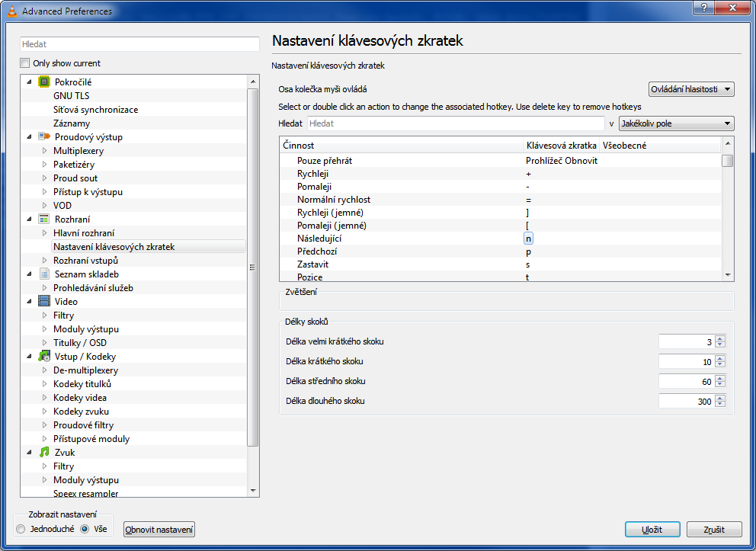Click the help question mark button
Image resolution: width=756 pixels, height=551 pixels.
(704, 7)
